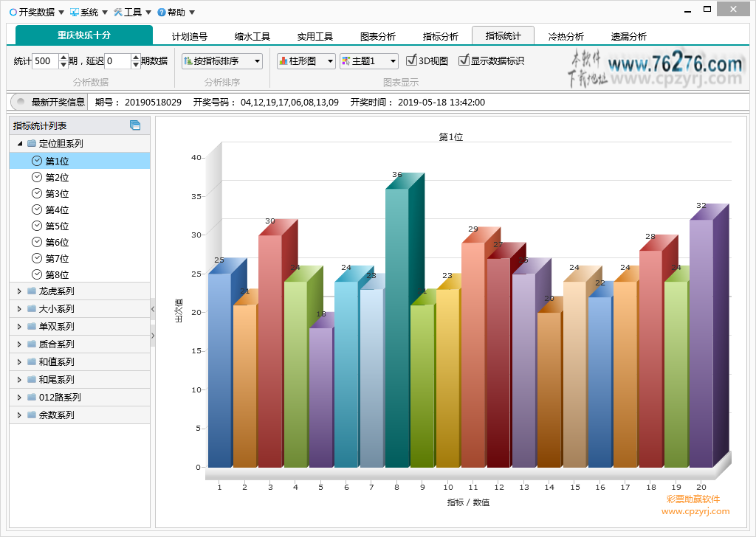Image resolution: width=756 pixels, height=537 pixels.
Task: Collapse the 定位胆系列 tree node
Action: pos(20,144)
